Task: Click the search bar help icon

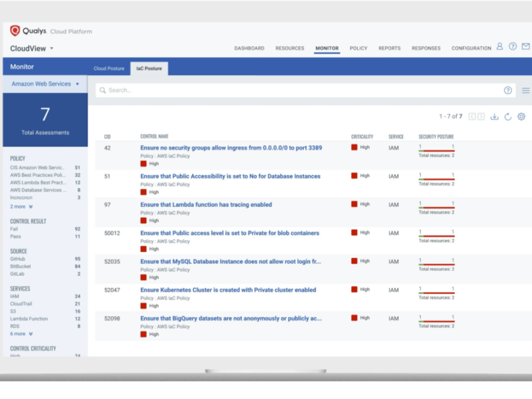Action: pyautogui.click(x=507, y=90)
